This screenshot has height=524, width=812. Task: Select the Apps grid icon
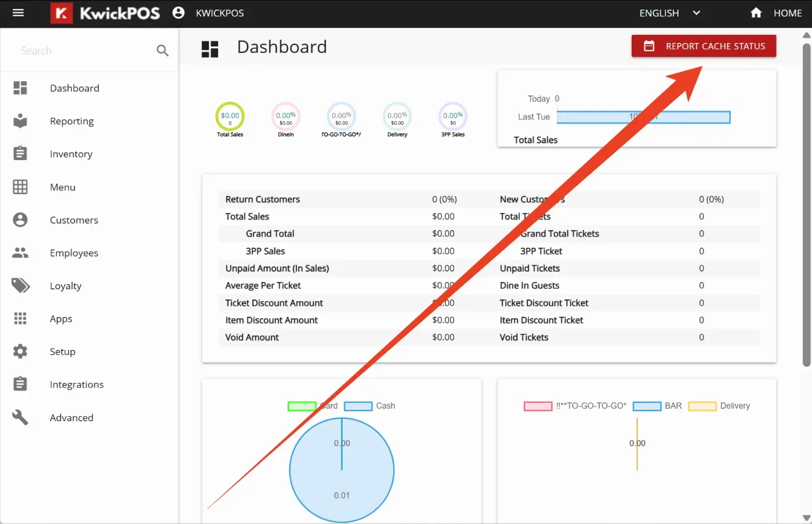coord(20,319)
